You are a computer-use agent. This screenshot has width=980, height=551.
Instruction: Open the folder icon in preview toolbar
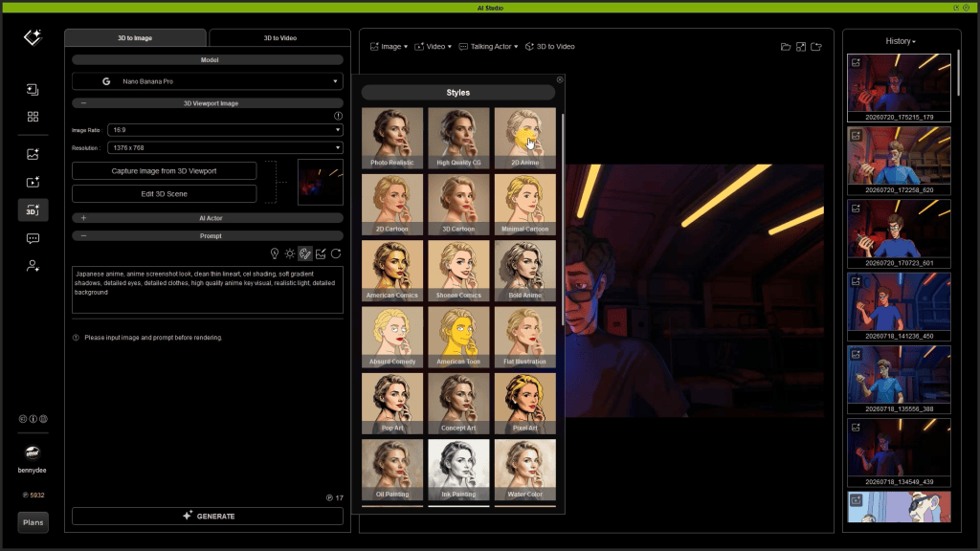point(786,47)
